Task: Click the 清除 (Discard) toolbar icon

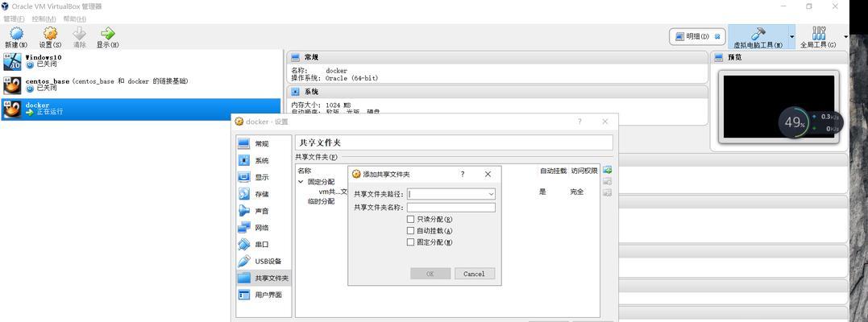Action: [x=80, y=34]
